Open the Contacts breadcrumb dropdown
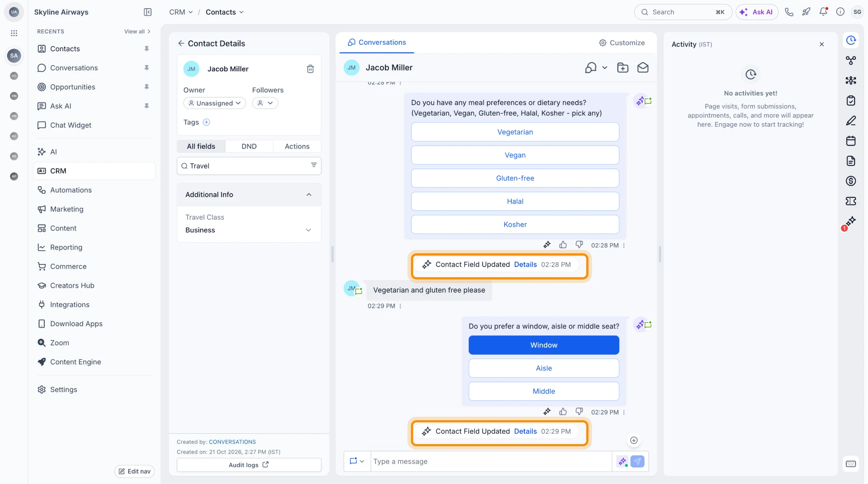The width and height of the screenshot is (868, 484). [224, 12]
